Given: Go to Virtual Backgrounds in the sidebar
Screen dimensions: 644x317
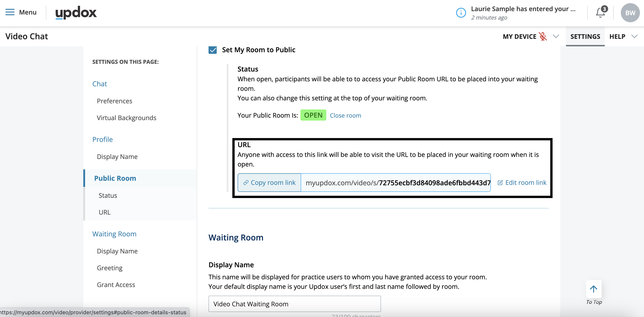Looking at the screenshot, I should (126, 118).
